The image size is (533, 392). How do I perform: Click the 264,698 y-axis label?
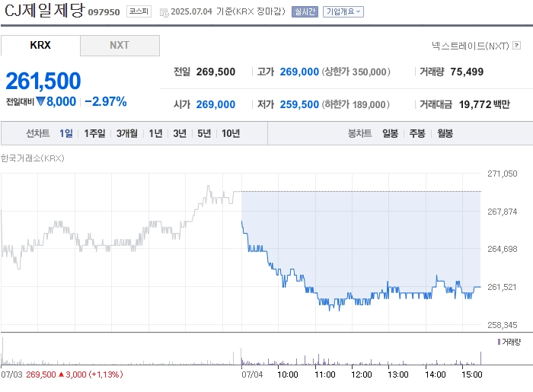click(503, 249)
